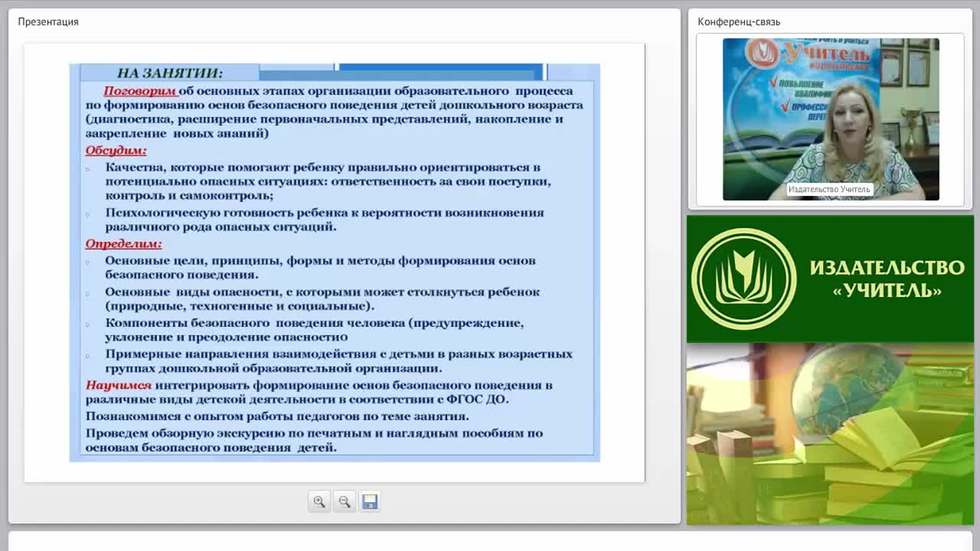
Task: Click bullet «Компоненты безопасного поведения человека»
Action: point(315,330)
